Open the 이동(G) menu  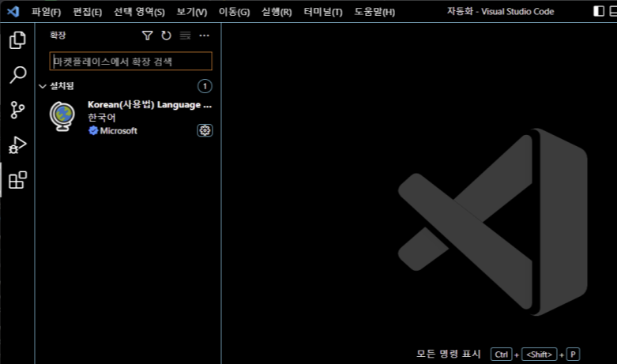(234, 12)
